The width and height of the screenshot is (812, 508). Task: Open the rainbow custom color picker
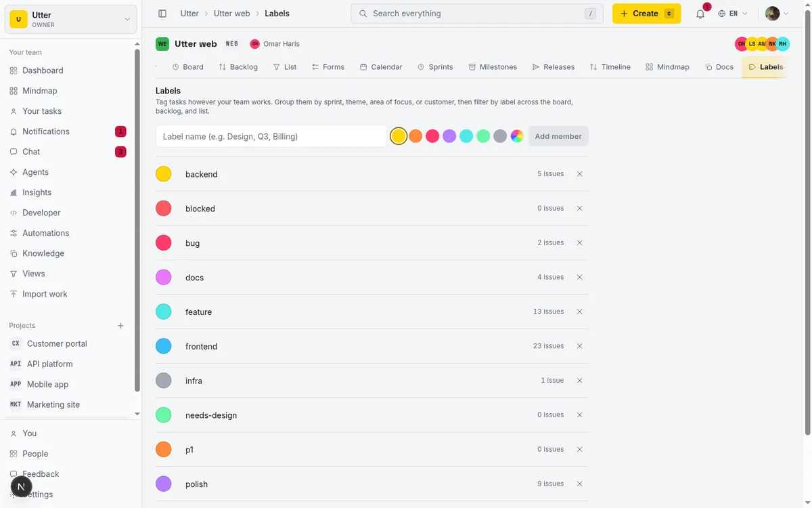(x=517, y=136)
